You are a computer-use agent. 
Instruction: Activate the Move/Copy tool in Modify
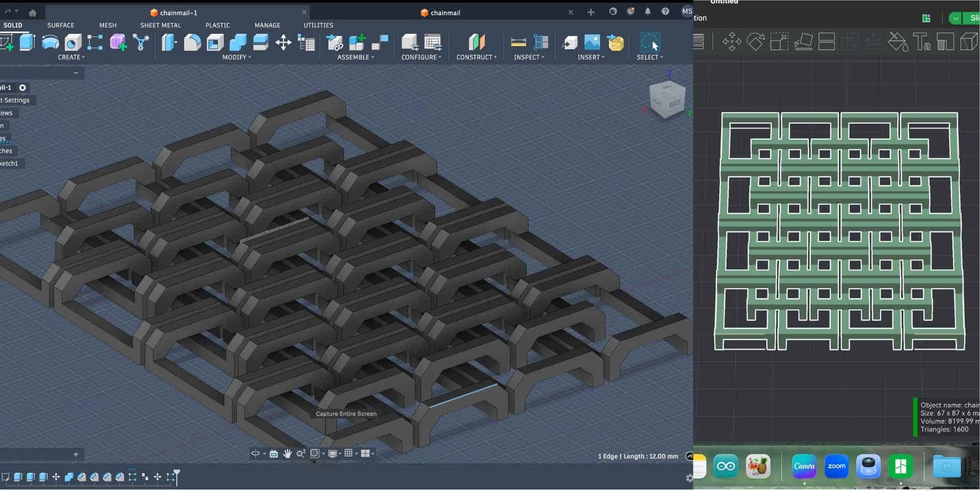(x=283, y=43)
